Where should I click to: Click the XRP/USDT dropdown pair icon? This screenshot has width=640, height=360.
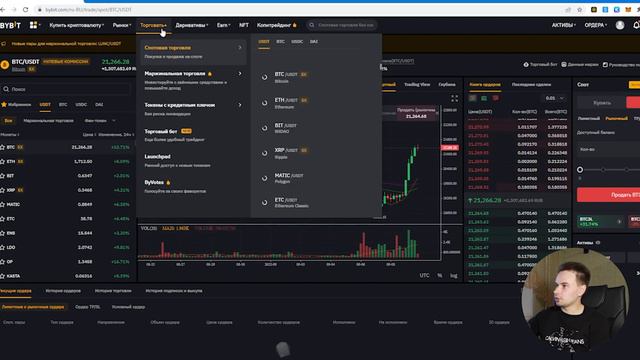coord(264,153)
